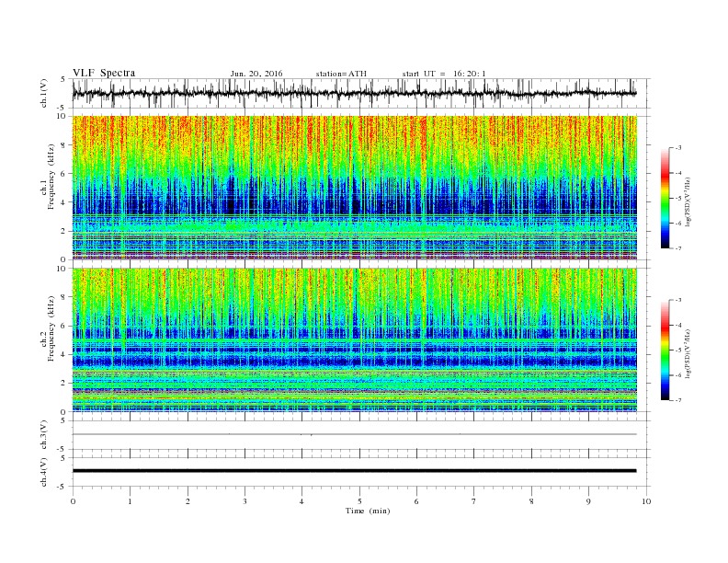The width and height of the screenshot is (728, 563).
Task: Click the "2" minute time tick label
Action: [x=188, y=501]
